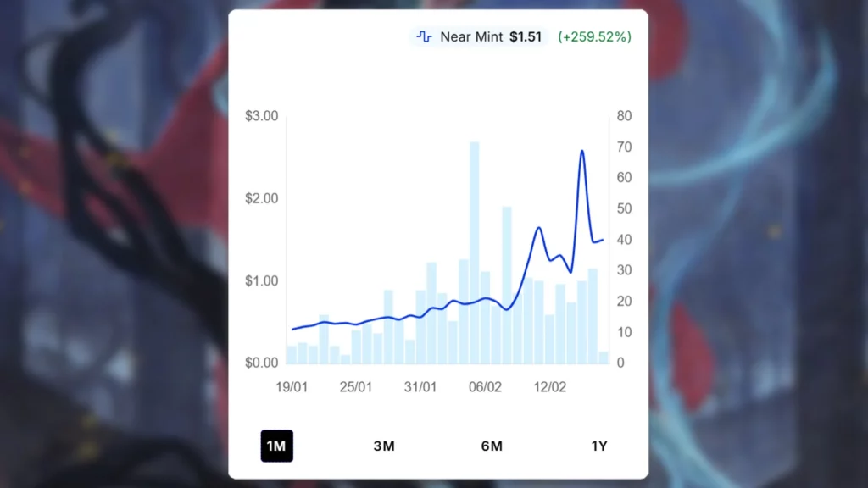This screenshot has width=868, height=488.
Task: Click the line chart's highest price peak
Action: coord(581,152)
